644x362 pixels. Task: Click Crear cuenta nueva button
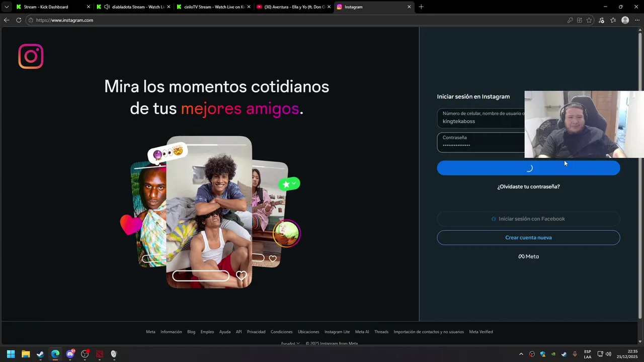(528, 237)
